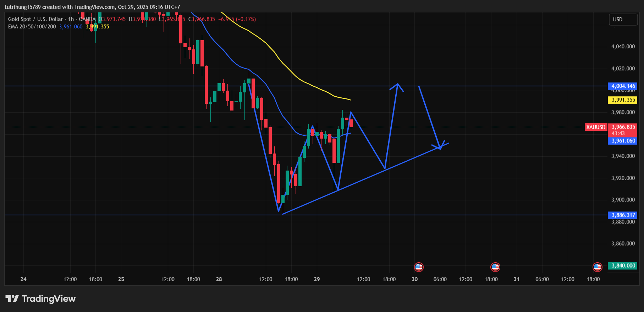Click yellow 3,991.355 label on price axis
Viewport: 644px width, 312px height.
click(623, 100)
